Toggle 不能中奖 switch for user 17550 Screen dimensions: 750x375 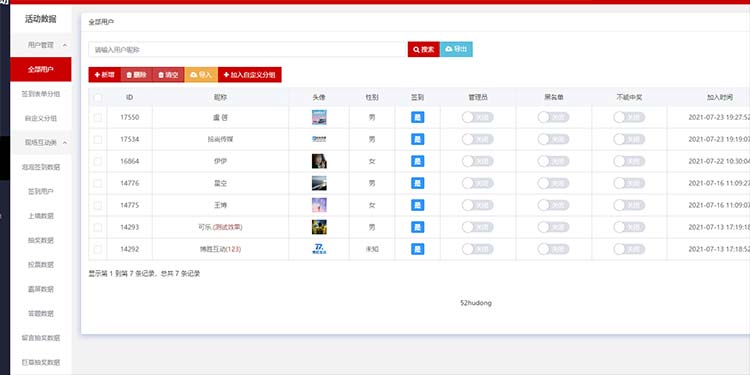(629, 117)
